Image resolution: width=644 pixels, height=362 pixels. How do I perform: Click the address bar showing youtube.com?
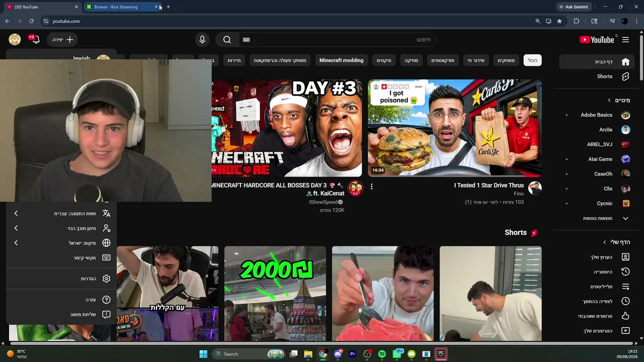click(287, 21)
